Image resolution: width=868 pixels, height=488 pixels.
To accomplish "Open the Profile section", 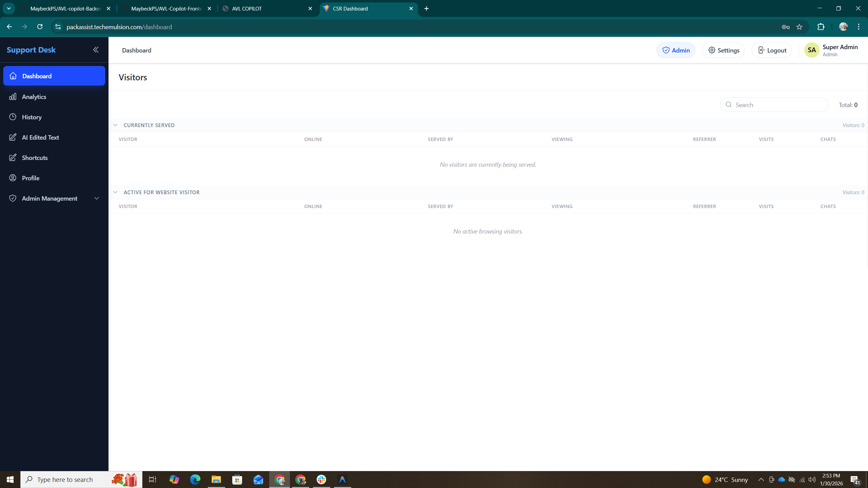I will tap(31, 178).
